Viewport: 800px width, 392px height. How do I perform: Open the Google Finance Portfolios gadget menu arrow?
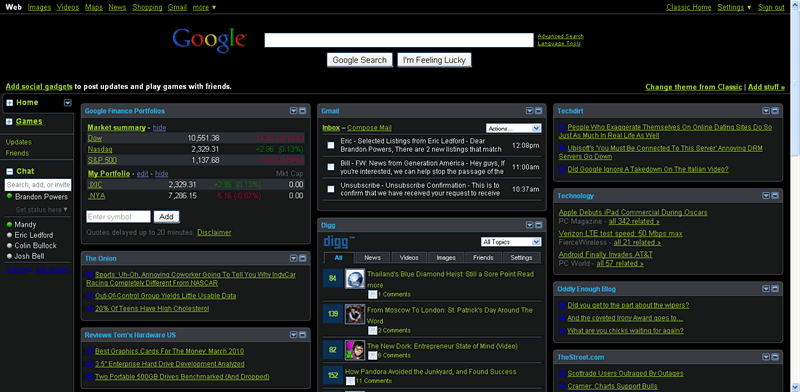293,111
